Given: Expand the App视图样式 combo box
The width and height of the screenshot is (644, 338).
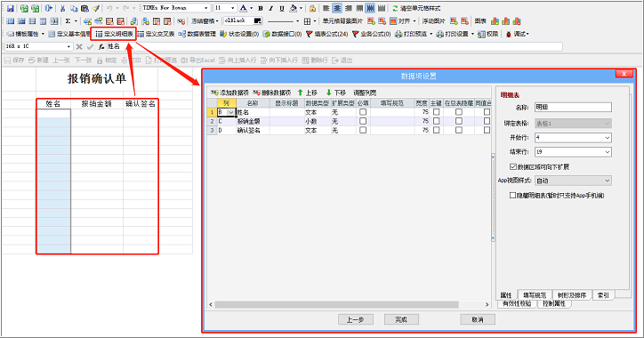Looking at the screenshot, I should click(x=573, y=181).
